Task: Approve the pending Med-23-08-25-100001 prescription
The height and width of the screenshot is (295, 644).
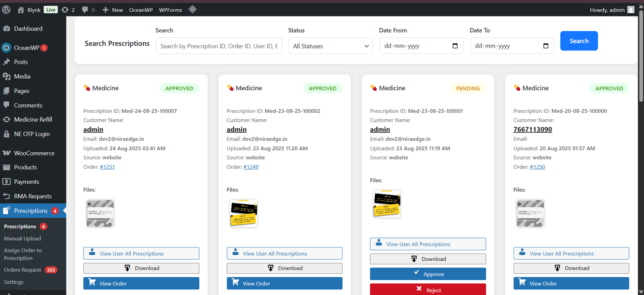Action: pyautogui.click(x=428, y=274)
